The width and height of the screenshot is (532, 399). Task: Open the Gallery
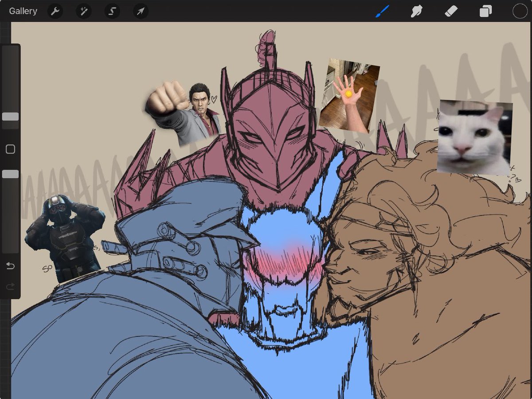(23, 11)
